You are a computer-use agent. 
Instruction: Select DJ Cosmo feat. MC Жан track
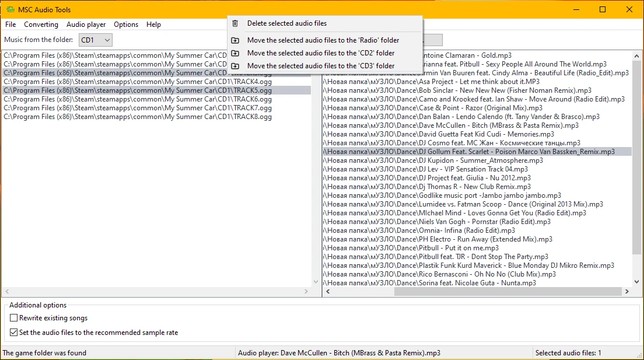477,143
